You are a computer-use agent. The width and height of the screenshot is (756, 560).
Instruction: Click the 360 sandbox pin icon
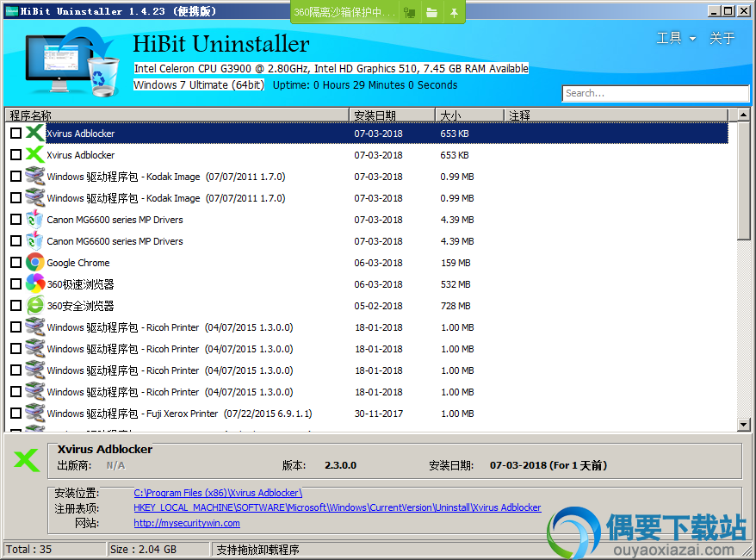coord(454,12)
